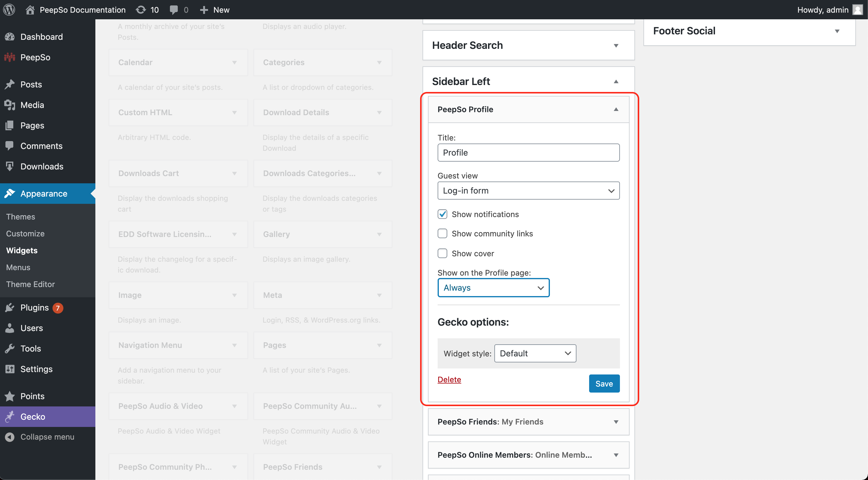Screen dimensions: 868x480
Task: Expand the Footer Social widget area
Action: [x=837, y=31]
